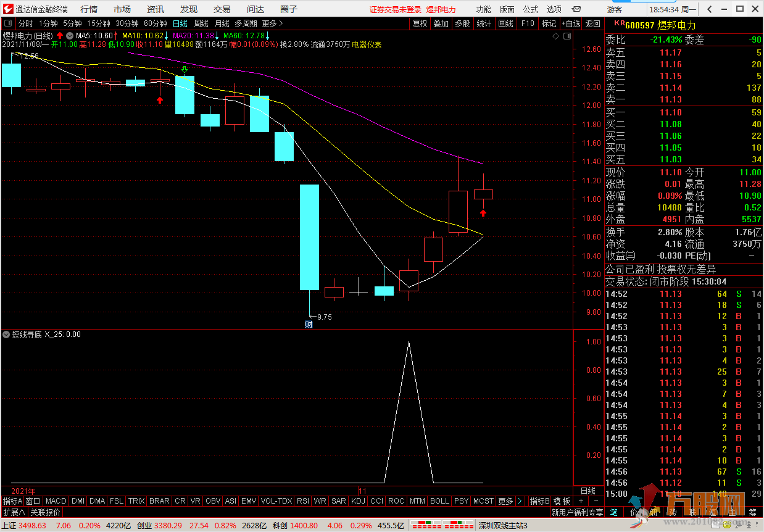Expand 更多 timeframe options

pyautogui.click(x=272, y=23)
